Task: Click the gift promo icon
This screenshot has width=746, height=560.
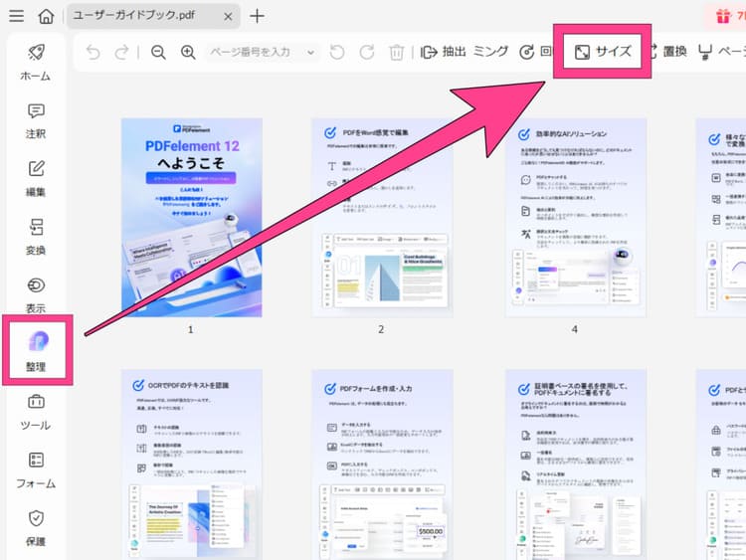Action: click(x=723, y=16)
